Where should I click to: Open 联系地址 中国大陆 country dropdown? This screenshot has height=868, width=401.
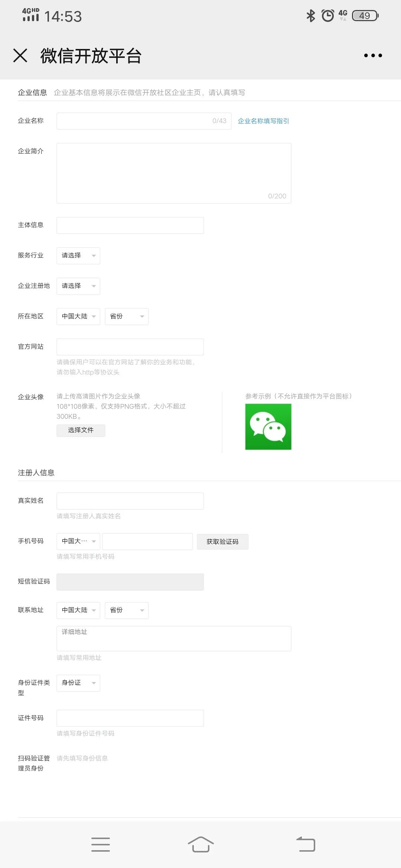point(78,610)
